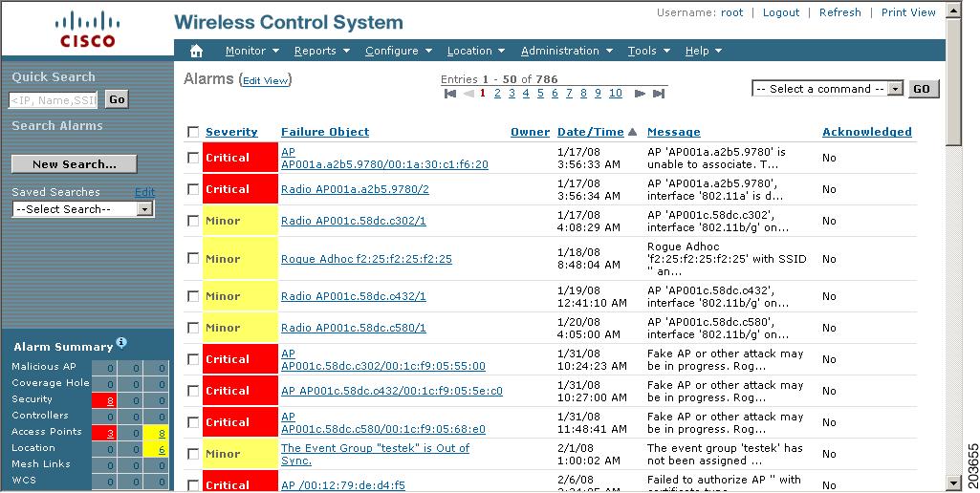The image size is (980, 493).
Task: Expand the Configure menu
Action: [x=399, y=52]
